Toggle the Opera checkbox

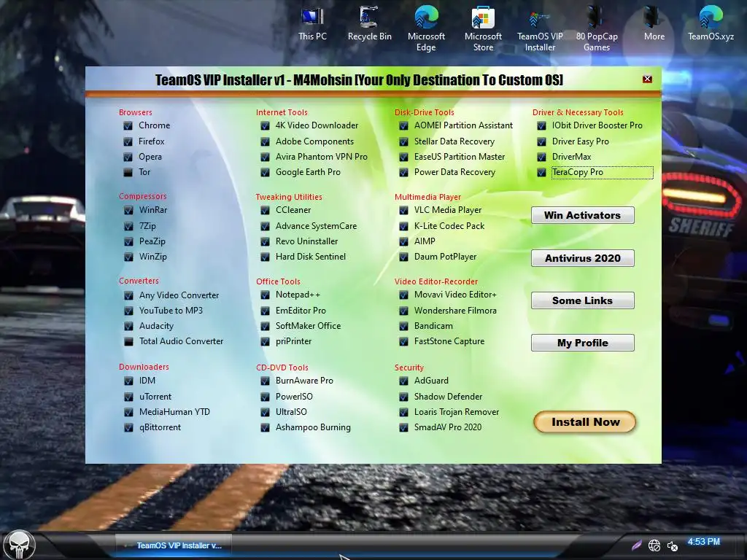pos(128,157)
